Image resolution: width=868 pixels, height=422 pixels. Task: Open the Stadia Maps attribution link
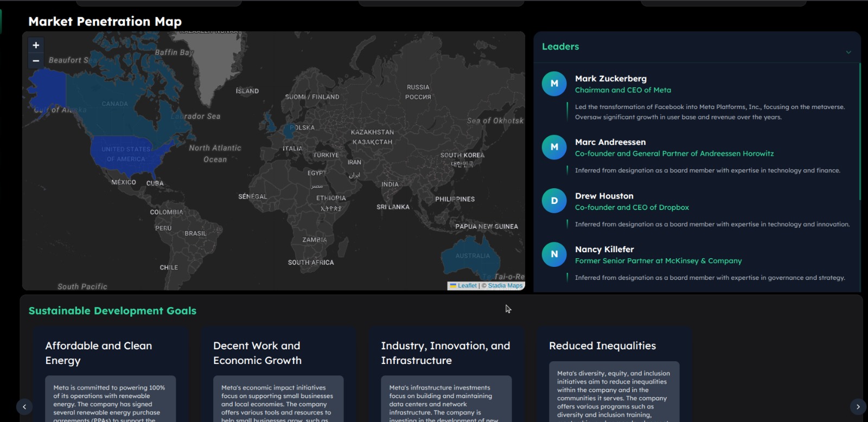[x=505, y=285]
